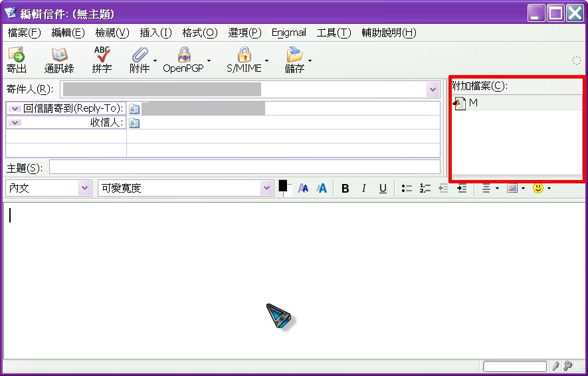This screenshot has height=376, width=588.
Task: Open the 格式(O) menu
Action: [200, 33]
